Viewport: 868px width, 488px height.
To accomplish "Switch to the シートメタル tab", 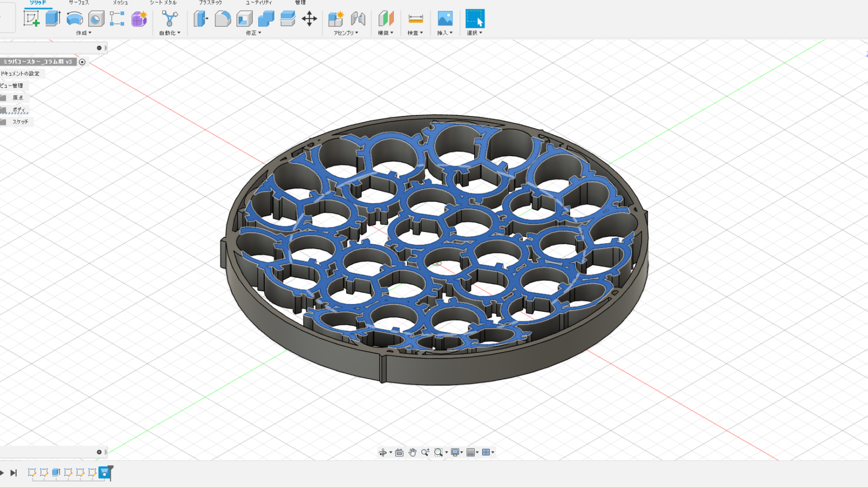I will point(163,3).
